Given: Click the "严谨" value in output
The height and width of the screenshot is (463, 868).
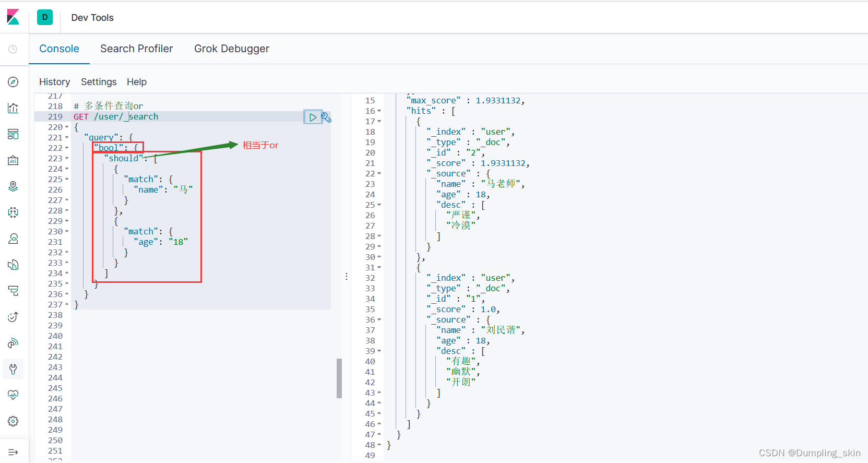Looking at the screenshot, I should coord(461,215).
